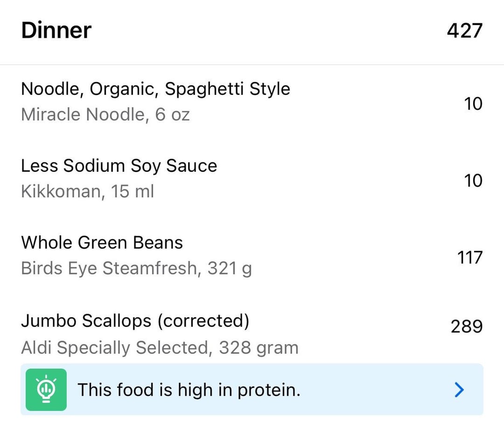Image resolution: width=504 pixels, height=428 pixels.
Task: Tap Aldi Specially Selected, 328 gram details
Action: [160, 348]
